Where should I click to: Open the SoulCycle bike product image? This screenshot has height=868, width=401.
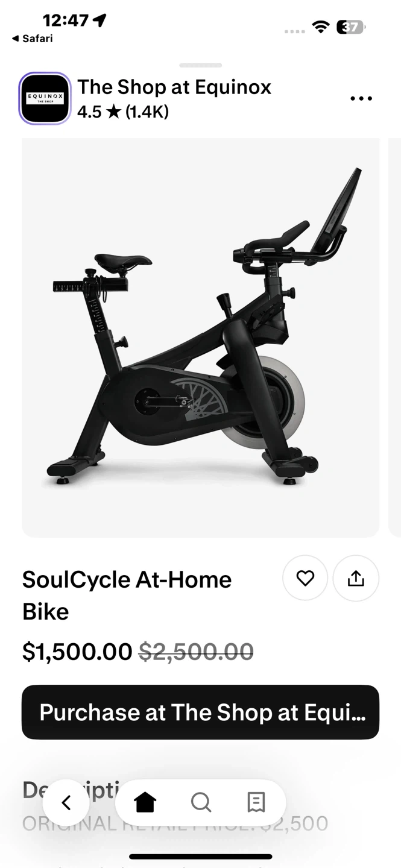201,338
